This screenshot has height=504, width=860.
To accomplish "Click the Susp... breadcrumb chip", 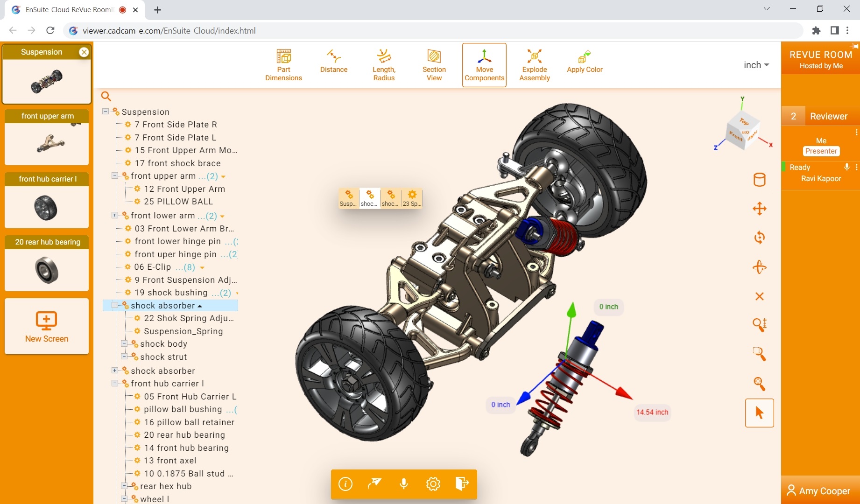I will click(x=348, y=198).
